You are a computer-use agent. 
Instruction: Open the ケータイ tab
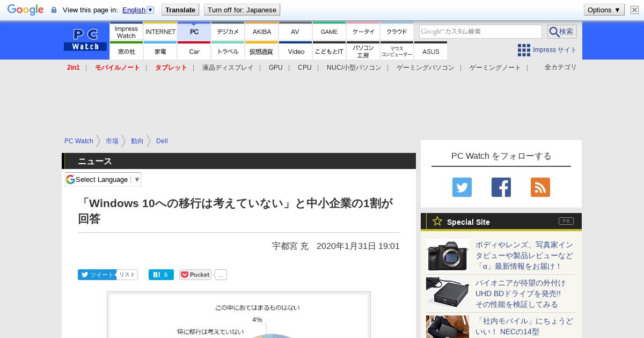click(x=363, y=32)
